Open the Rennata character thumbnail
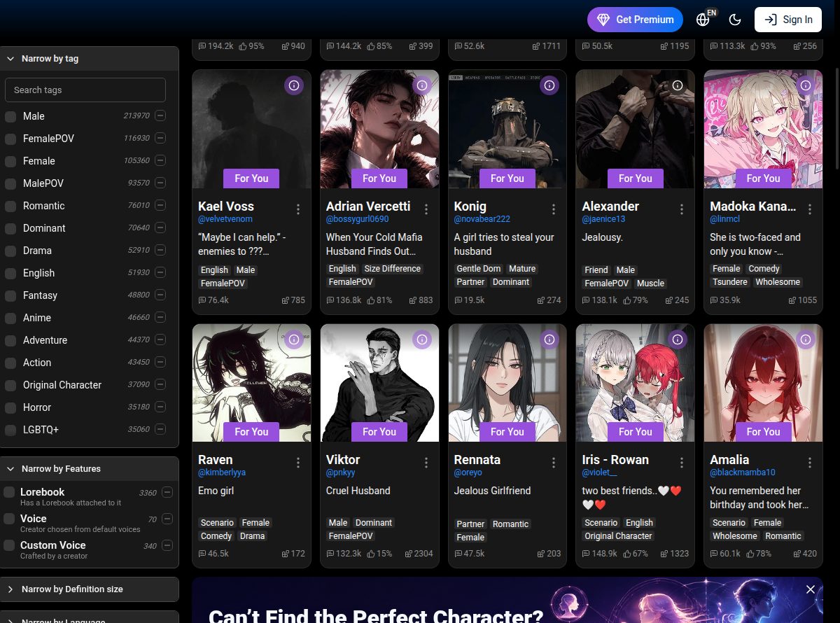Viewport: 840px width, 623px height. 507,383
